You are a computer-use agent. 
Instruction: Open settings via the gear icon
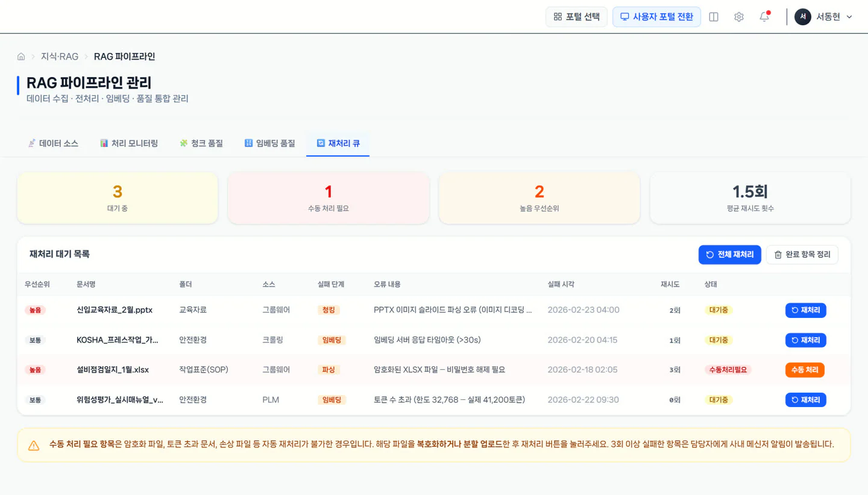tap(739, 17)
